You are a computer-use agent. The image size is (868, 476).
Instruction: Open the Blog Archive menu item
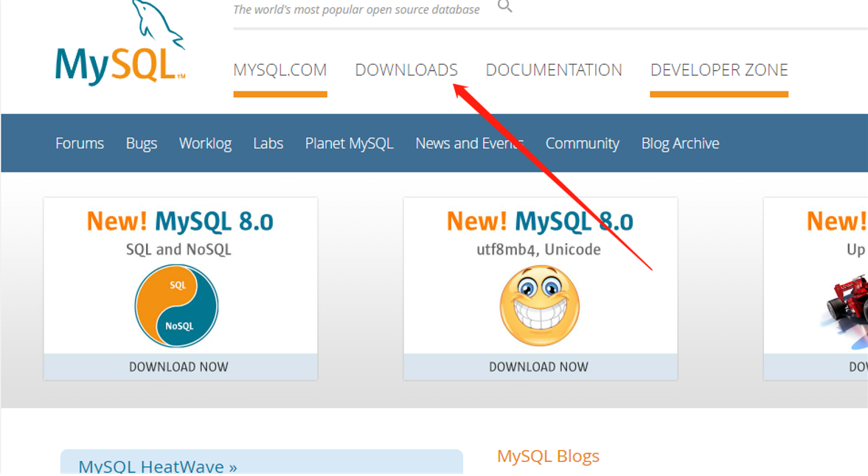point(681,144)
